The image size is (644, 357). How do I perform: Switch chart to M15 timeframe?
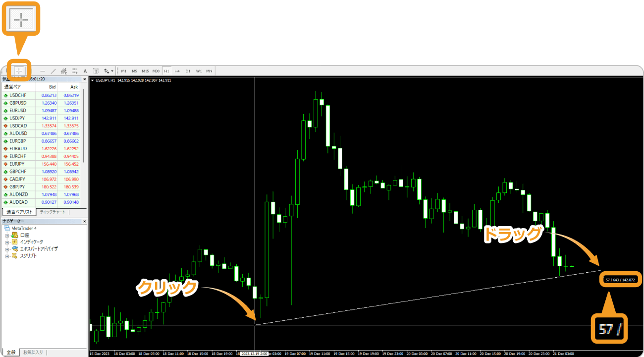(x=145, y=71)
